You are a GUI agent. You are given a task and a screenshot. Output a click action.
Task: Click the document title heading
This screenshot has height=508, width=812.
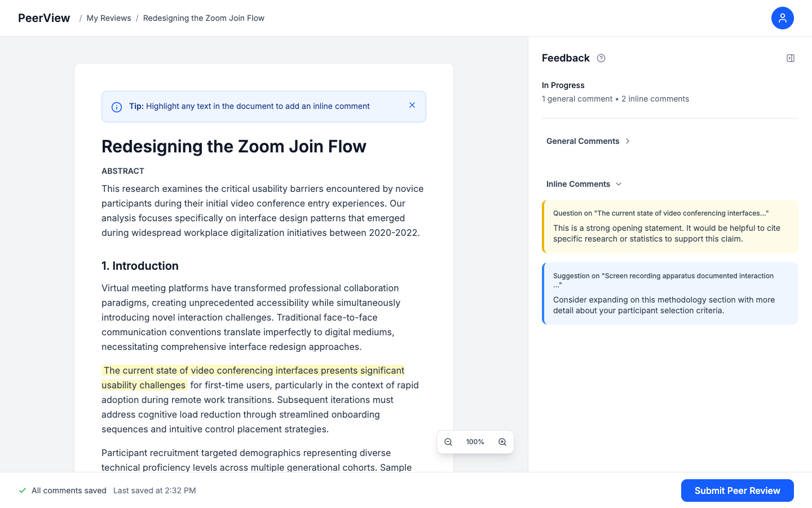coord(234,146)
